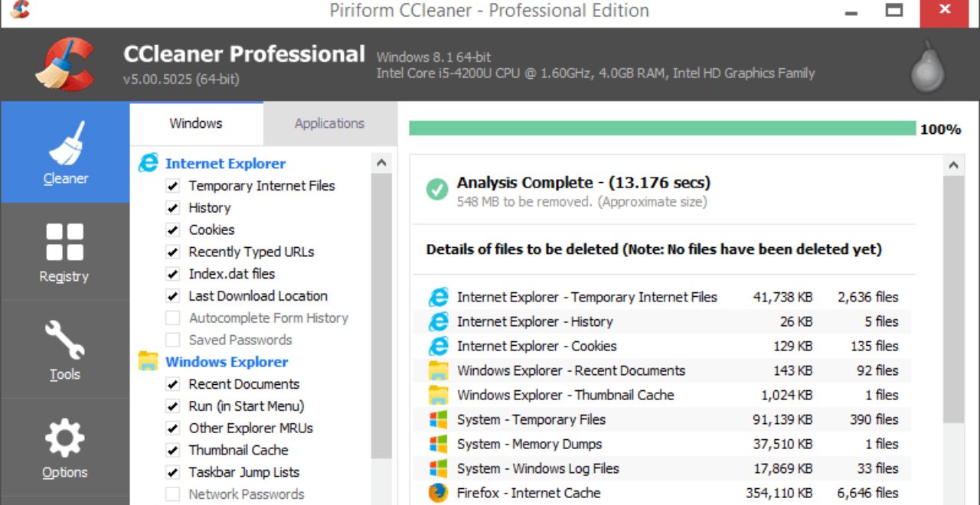Viewport: 980px width, 505px height.
Task: Select 'Firefox - Internet Cache' row
Action: click(x=664, y=493)
